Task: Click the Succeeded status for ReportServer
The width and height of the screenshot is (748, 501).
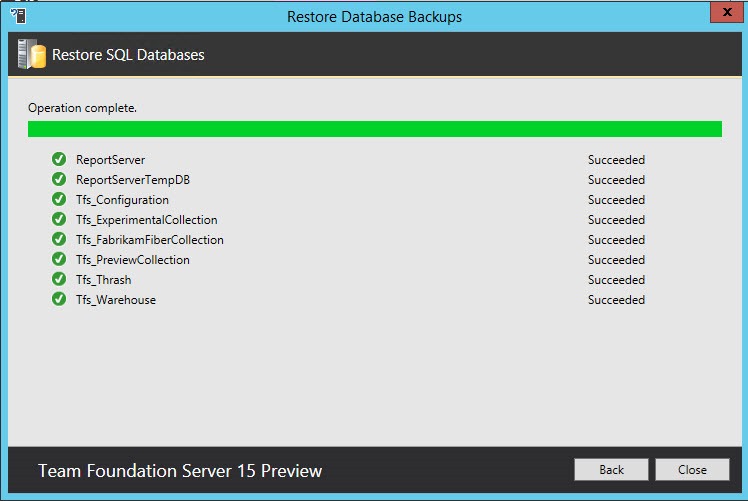Action: click(616, 160)
